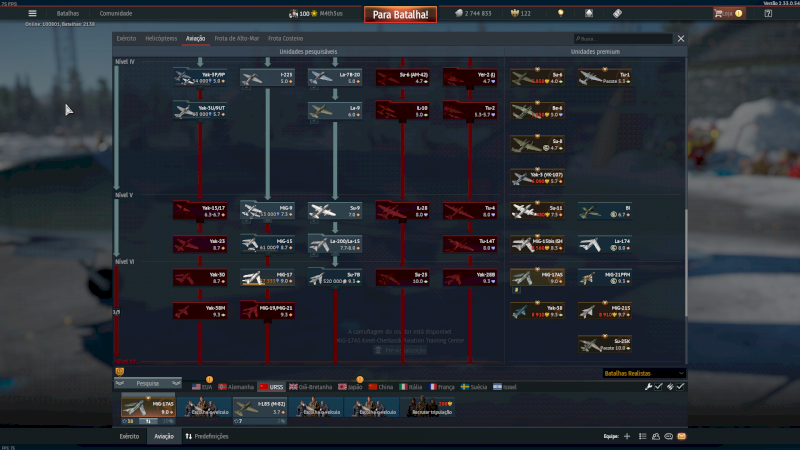Select the Su-25 aircraft card

pyautogui.click(x=402, y=278)
